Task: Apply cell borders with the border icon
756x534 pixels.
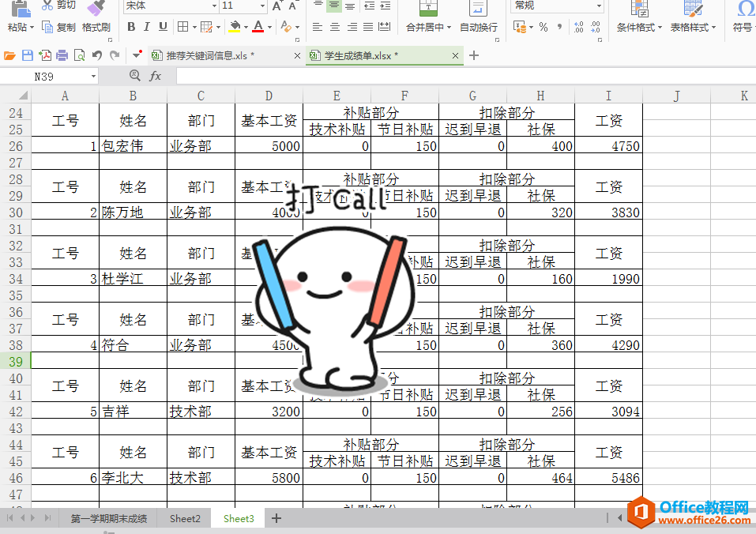Action: point(182,27)
